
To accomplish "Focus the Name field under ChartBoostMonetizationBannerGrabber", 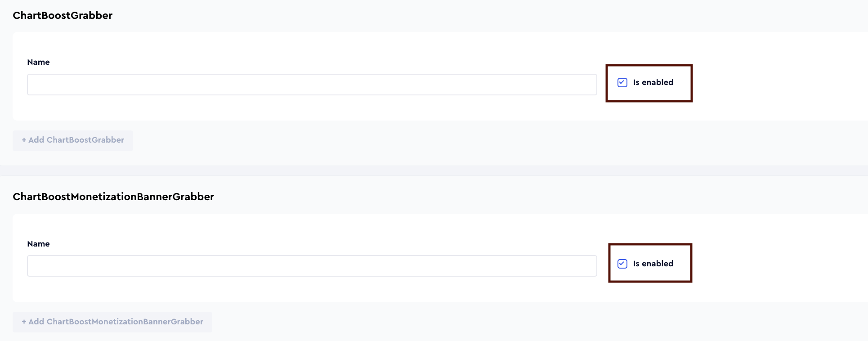I will [312, 266].
